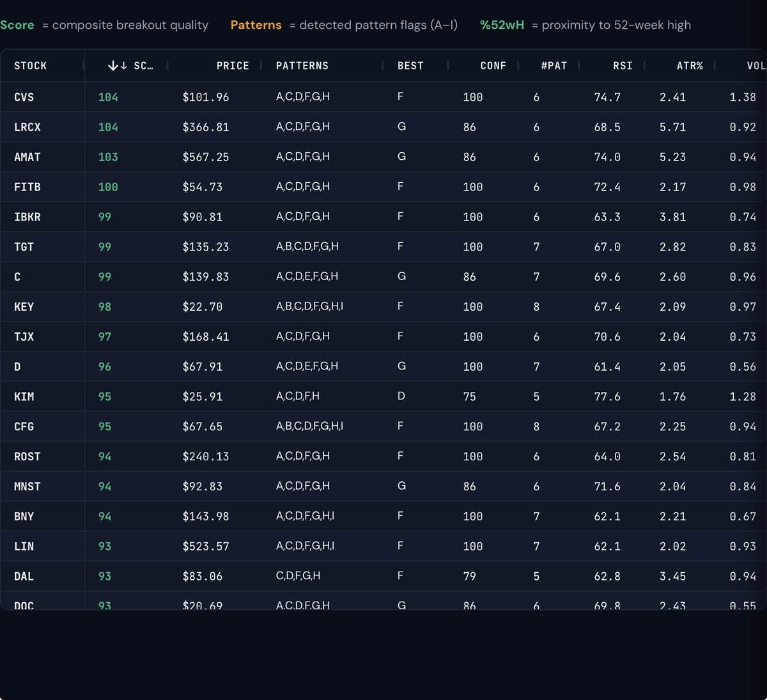Click RSI value 74.7

607,97
